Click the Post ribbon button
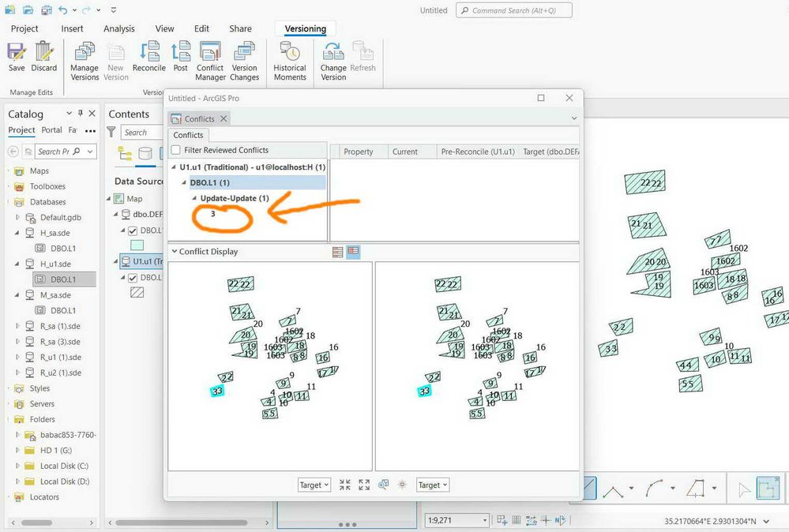The image size is (789, 532). pos(181,57)
